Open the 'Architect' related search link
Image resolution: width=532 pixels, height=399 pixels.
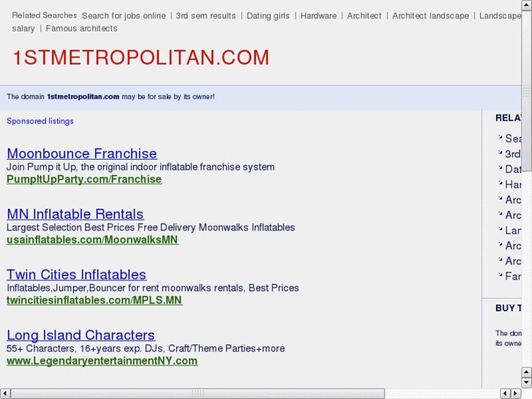click(364, 15)
